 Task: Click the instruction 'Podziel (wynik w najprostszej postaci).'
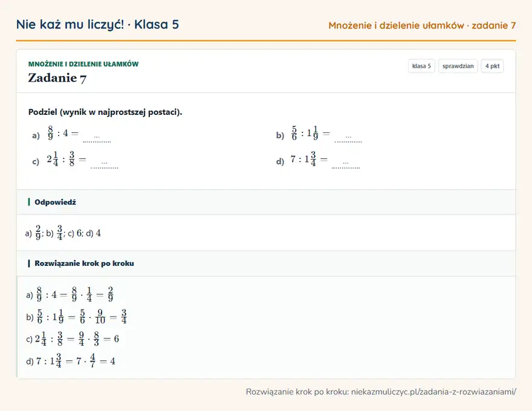(x=105, y=112)
